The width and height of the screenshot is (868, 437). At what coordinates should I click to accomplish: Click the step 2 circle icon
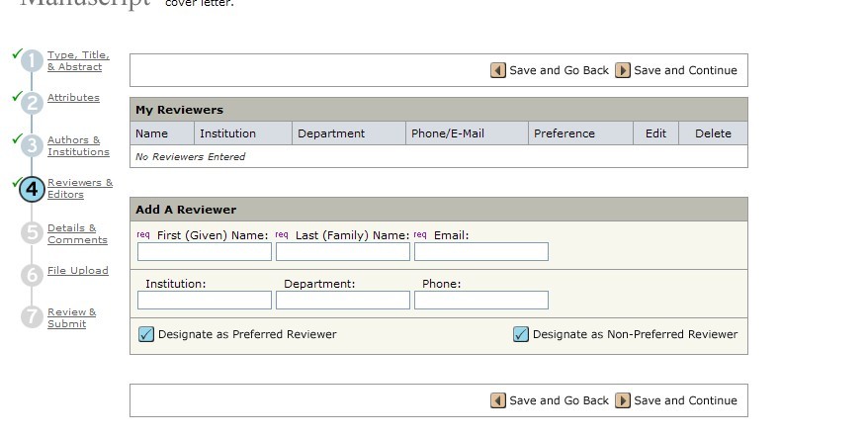(32, 102)
